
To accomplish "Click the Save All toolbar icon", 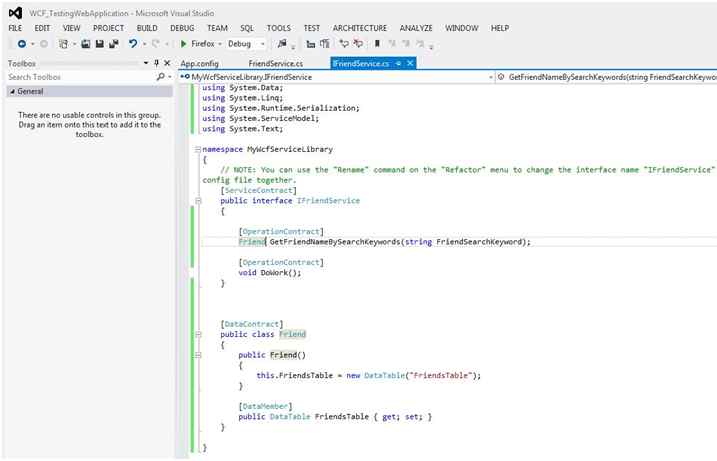I will [x=113, y=44].
